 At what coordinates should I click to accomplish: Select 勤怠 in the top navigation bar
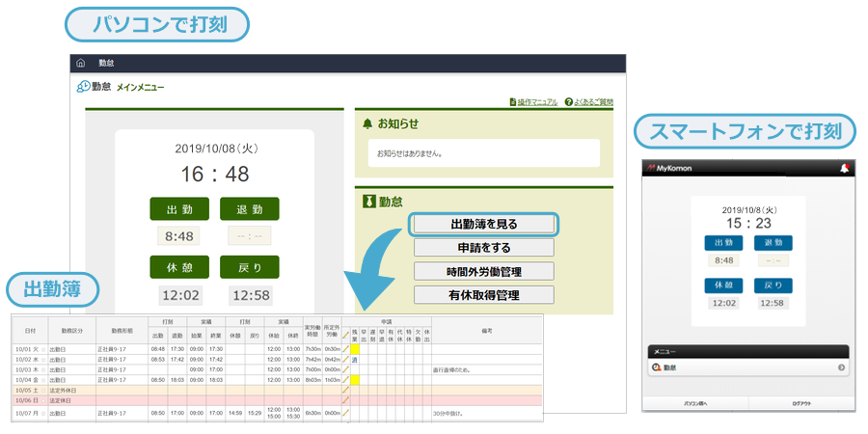coord(107,64)
